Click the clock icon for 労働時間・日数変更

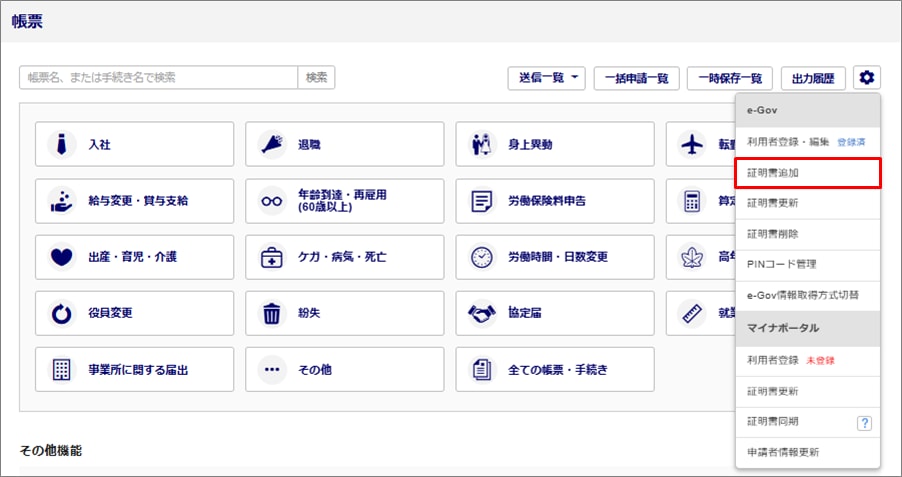482,257
